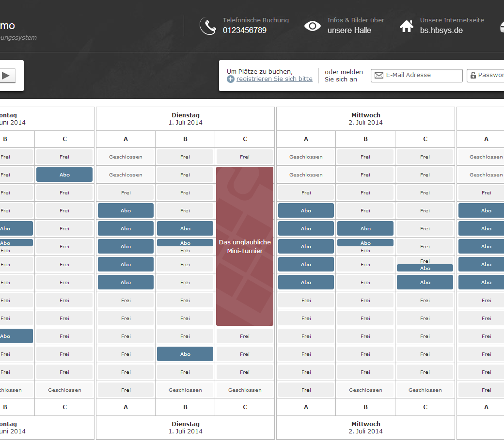
Task: Click bottom court A header under Dienstag
Action: pos(126,407)
